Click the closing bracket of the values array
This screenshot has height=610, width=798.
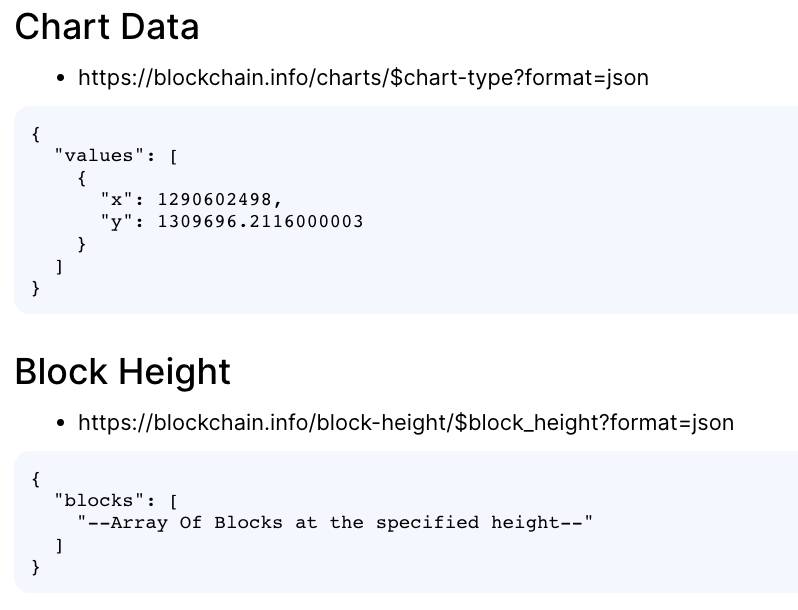[x=59, y=266]
